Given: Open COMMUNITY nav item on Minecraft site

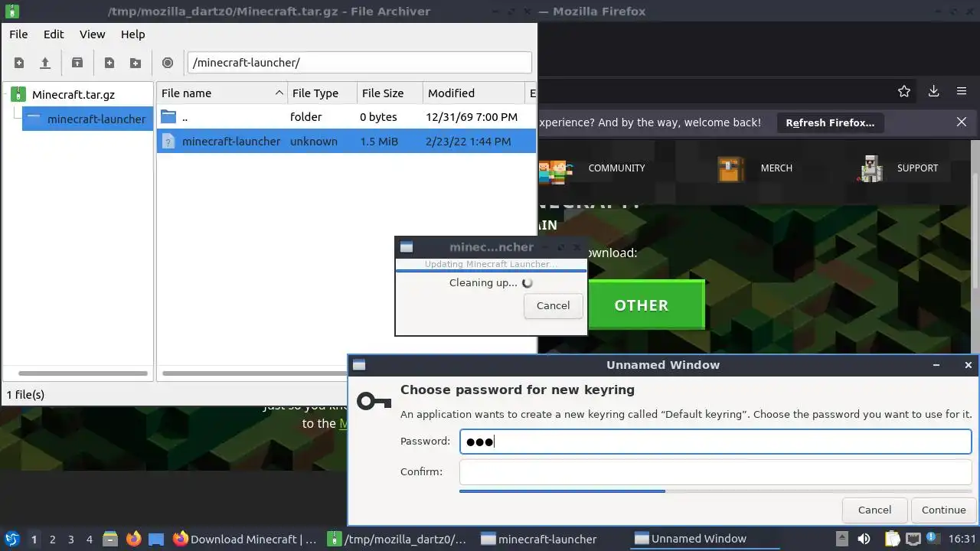Looking at the screenshot, I should (616, 168).
